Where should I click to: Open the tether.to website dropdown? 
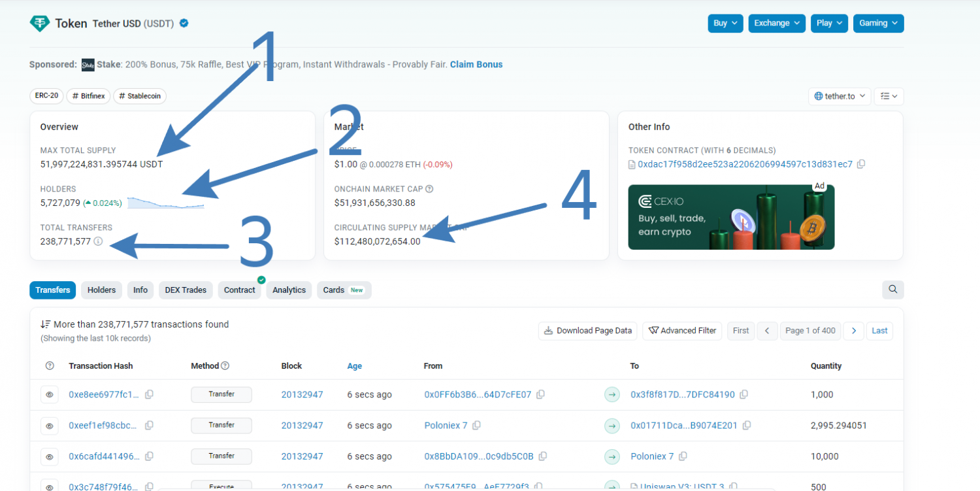840,96
